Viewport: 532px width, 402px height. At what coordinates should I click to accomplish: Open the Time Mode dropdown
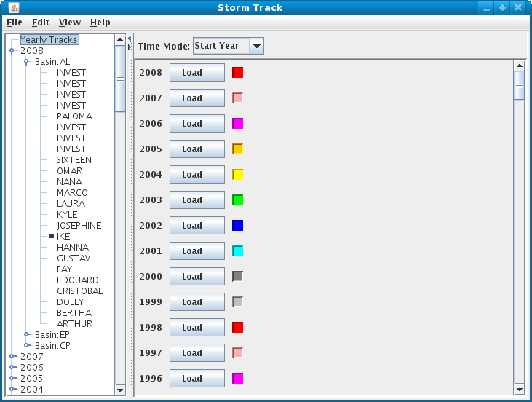256,46
